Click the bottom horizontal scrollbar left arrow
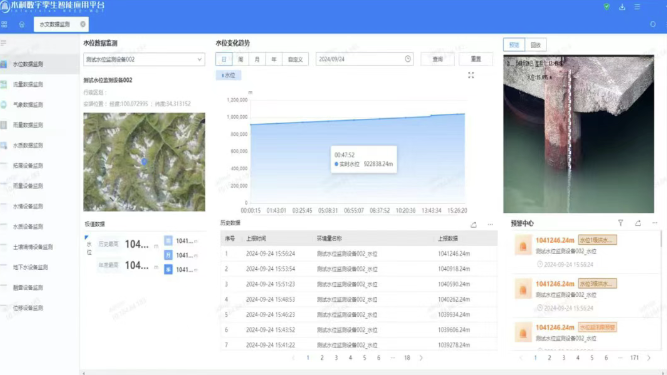This screenshot has width=667, height=375. [83, 373]
